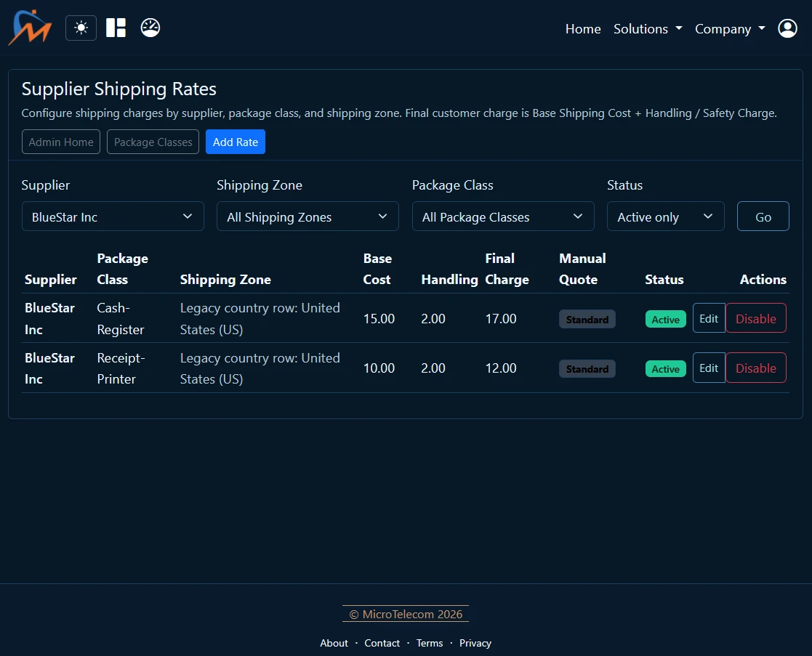Viewport: 812px width, 656px height.
Task: Toggle light/dark theme sun button
Action: [81, 28]
